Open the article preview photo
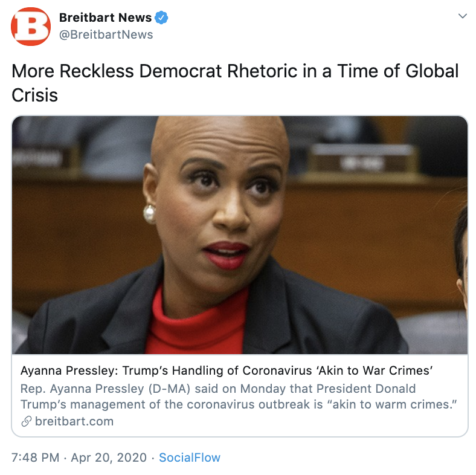The width and height of the screenshot is (476, 475). (240, 234)
